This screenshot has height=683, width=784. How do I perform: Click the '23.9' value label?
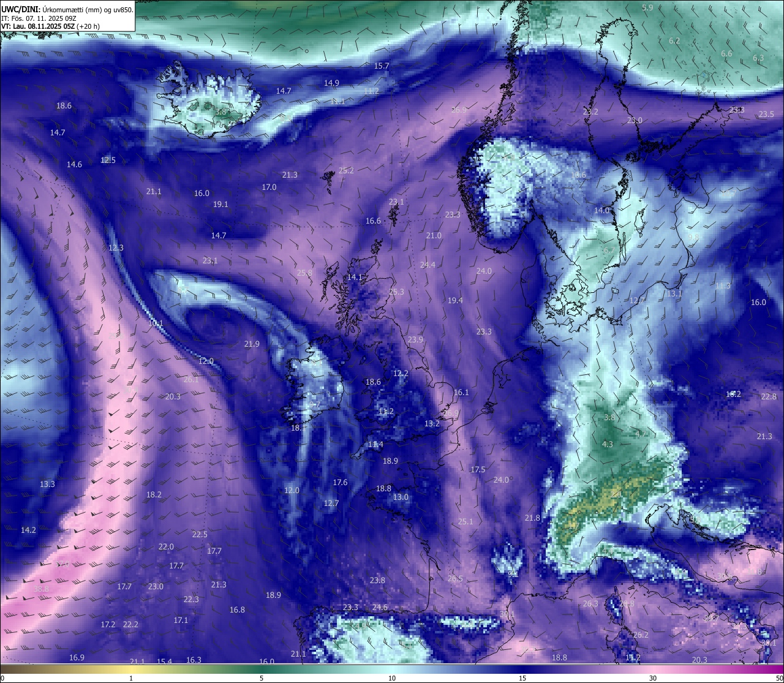415,339
